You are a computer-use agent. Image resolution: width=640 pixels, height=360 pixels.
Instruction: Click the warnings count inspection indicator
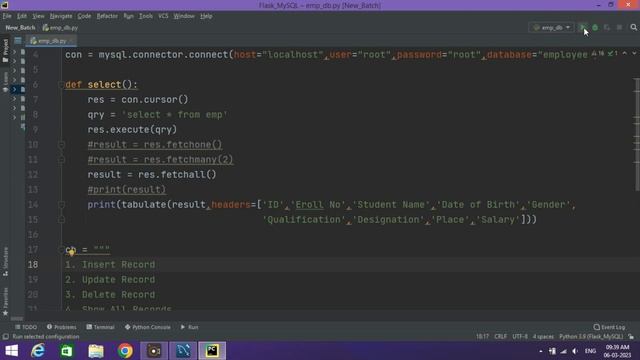tap(598, 53)
